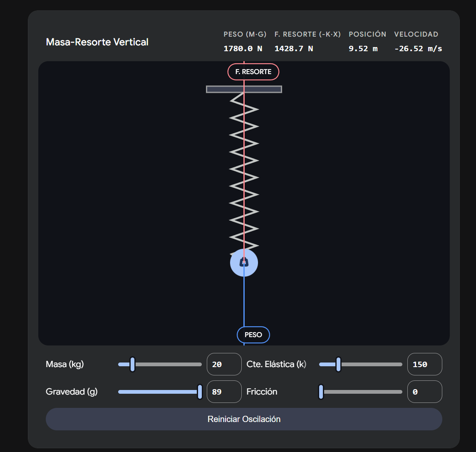The height and width of the screenshot is (452, 476).
Task: Click the Peso readout value 1780.0 N
Action: coord(243,49)
